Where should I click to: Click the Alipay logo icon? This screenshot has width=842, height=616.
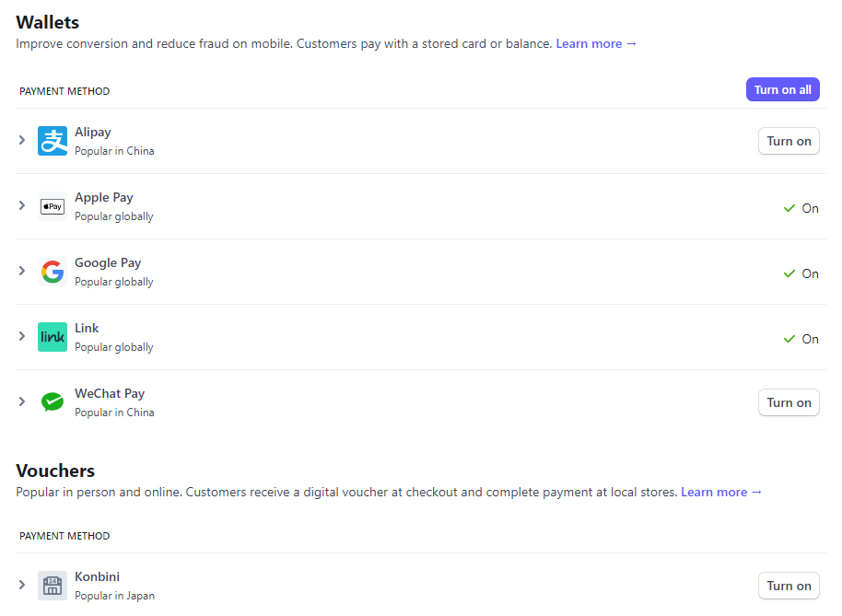click(x=53, y=141)
